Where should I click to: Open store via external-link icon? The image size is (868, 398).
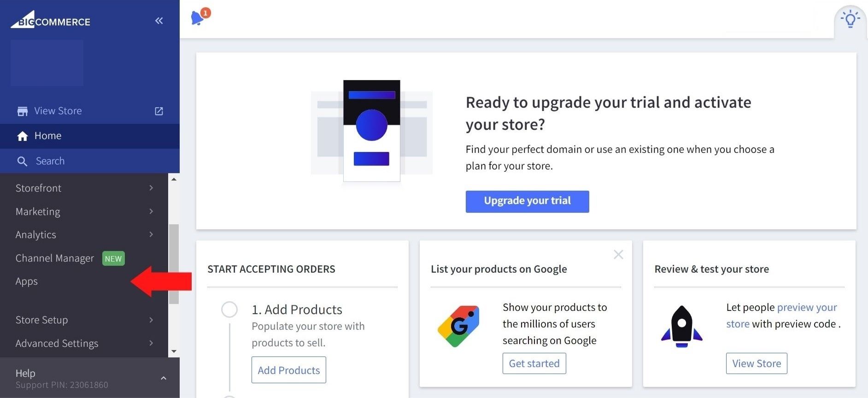tap(159, 111)
